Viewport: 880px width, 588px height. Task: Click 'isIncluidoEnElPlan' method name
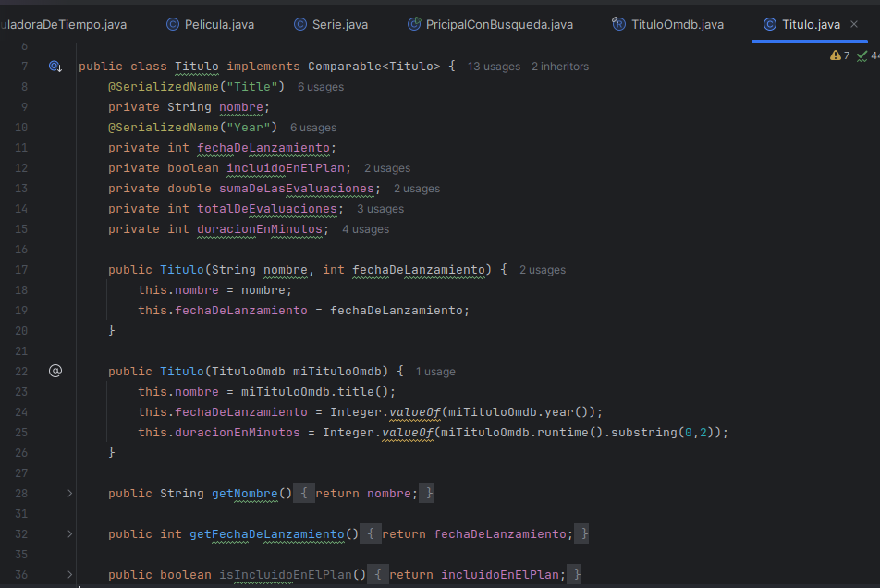(x=286, y=574)
